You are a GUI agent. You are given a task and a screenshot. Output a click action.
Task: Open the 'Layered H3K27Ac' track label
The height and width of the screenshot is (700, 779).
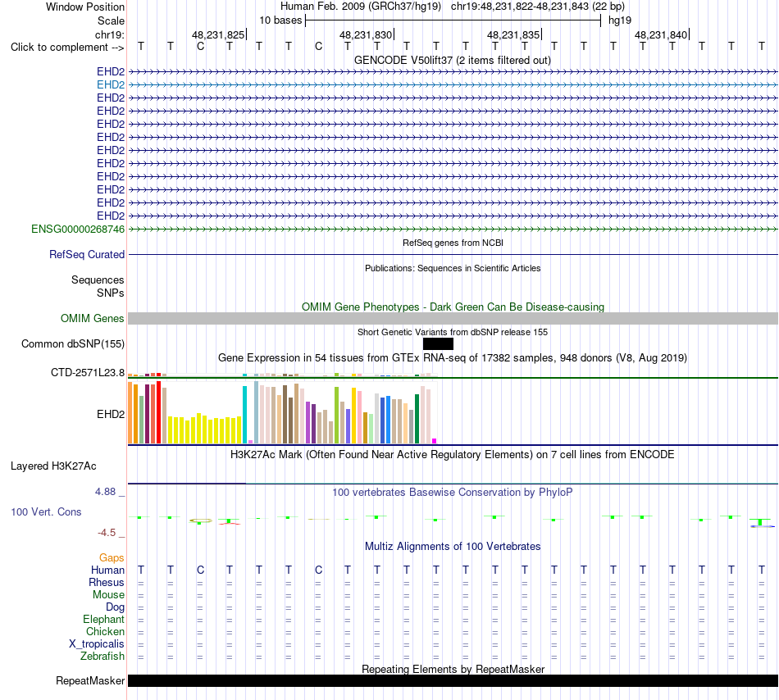[x=53, y=466]
